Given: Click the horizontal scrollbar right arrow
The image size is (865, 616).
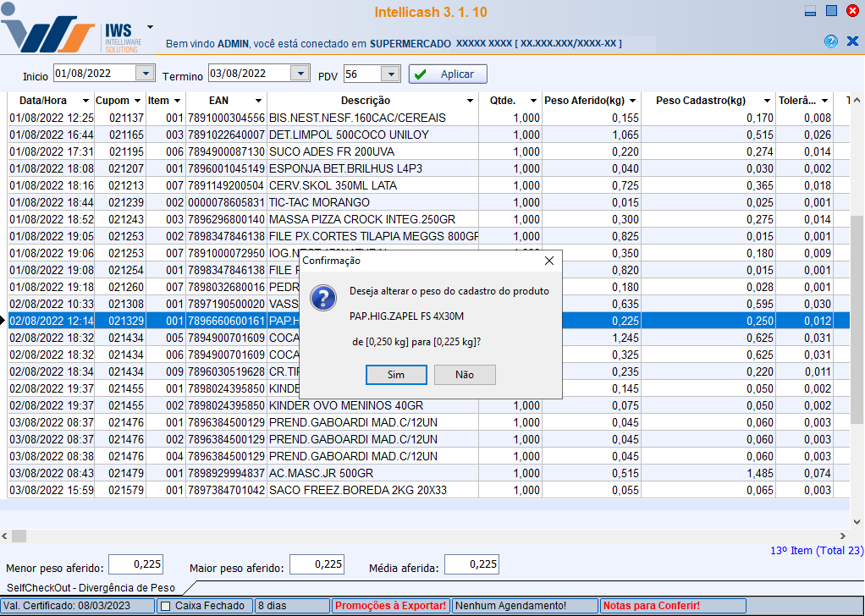Looking at the screenshot, I should coord(842,536).
